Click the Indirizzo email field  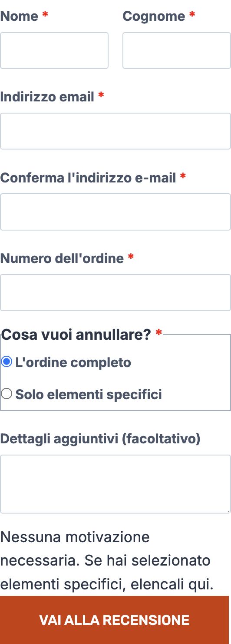pyautogui.click(x=115, y=131)
